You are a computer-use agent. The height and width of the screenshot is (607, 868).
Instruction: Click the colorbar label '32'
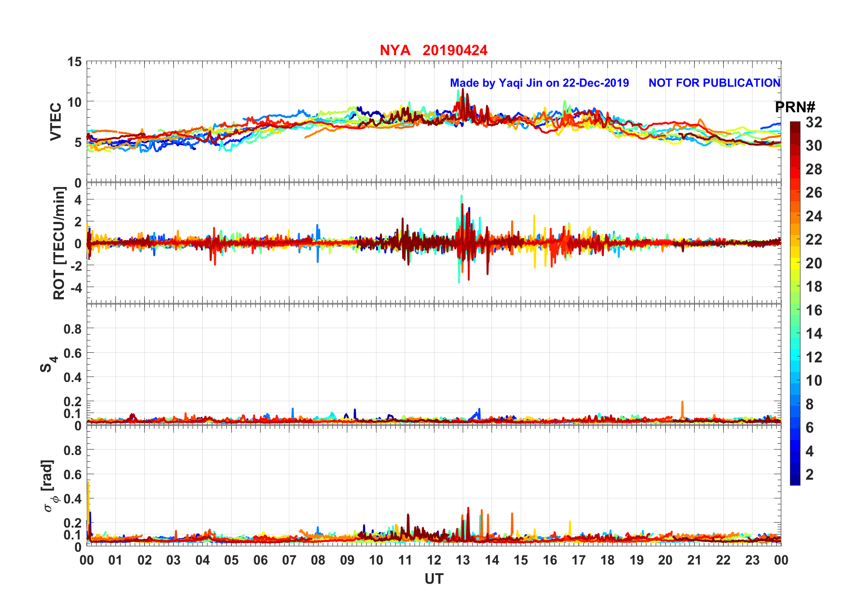click(814, 122)
